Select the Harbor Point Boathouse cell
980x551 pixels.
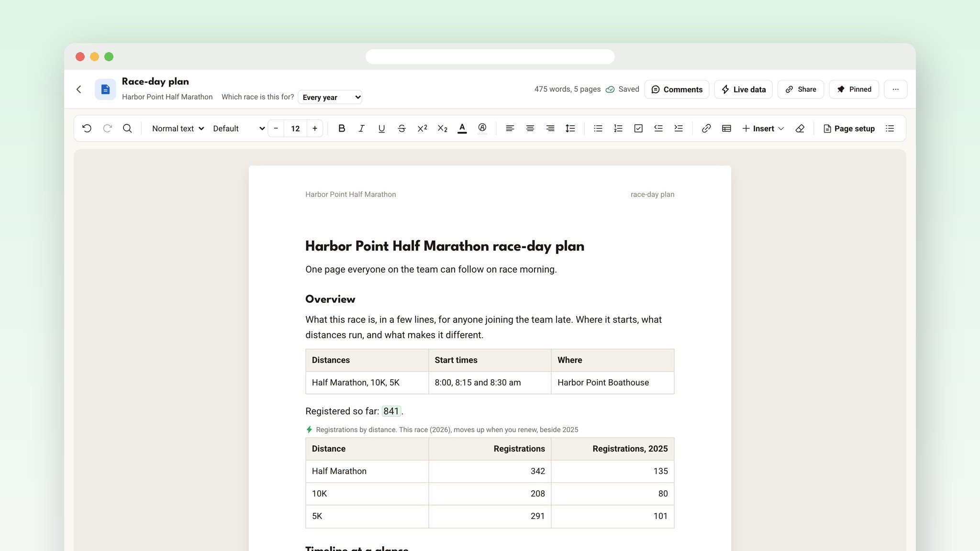[612, 383]
